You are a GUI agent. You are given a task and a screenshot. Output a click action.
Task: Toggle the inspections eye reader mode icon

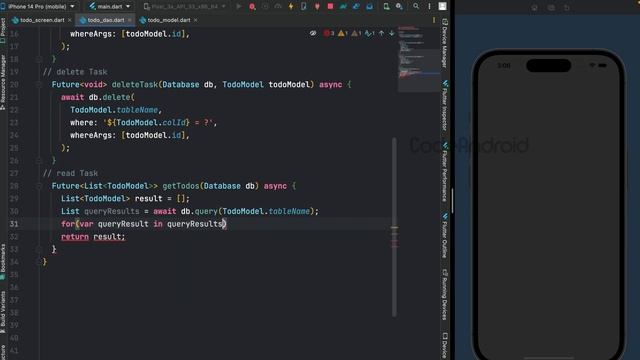[x=313, y=33]
